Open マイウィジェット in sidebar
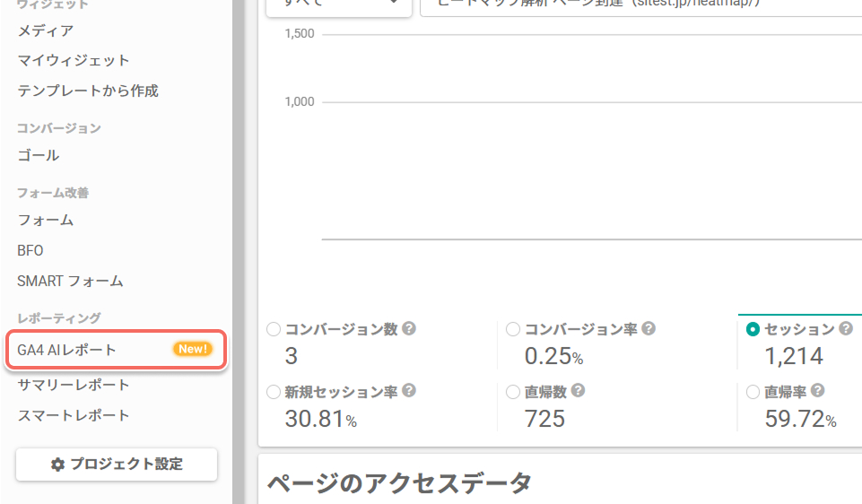Image resolution: width=862 pixels, height=504 pixels. 74,60
